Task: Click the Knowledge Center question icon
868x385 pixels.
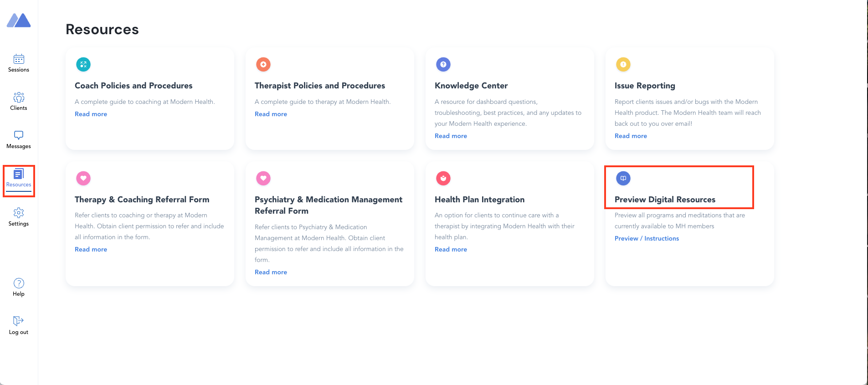Action: pos(443,65)
